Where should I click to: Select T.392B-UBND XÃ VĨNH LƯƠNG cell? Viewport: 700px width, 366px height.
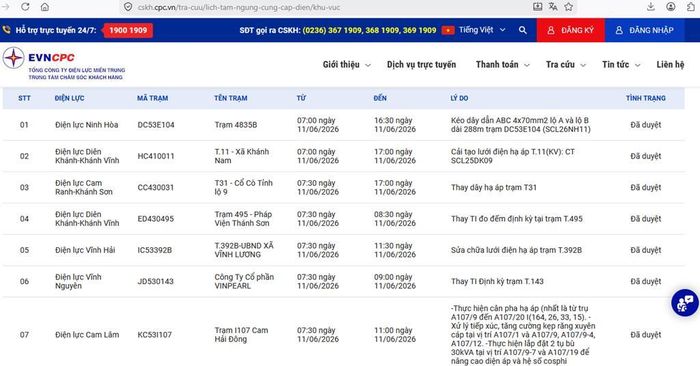(x=244, y=250)
